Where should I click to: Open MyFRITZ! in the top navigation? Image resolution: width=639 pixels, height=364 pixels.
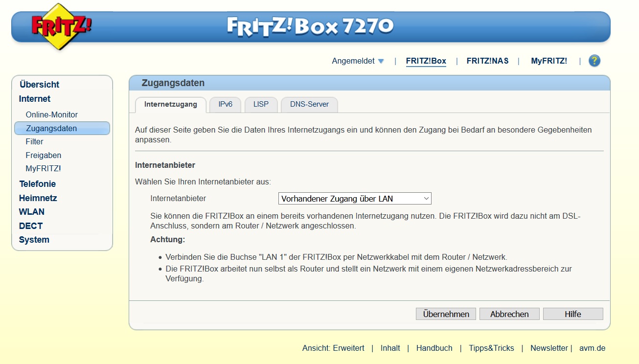click(549, 61)
